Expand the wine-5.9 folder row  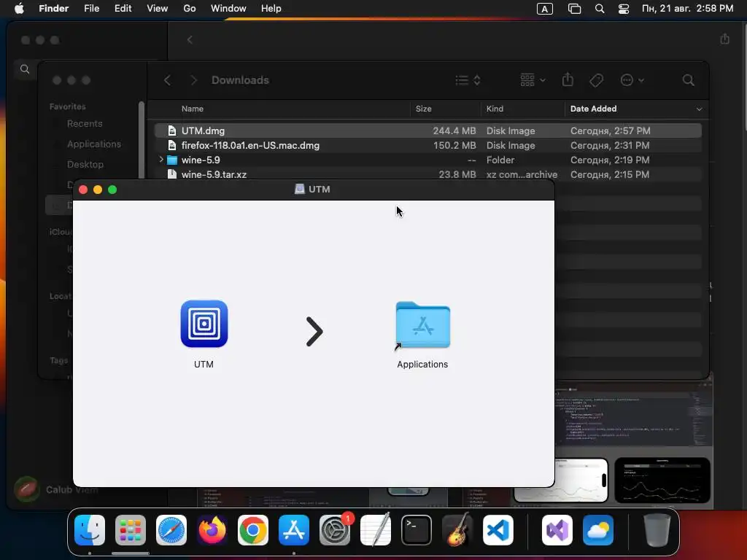coord(161,160)
